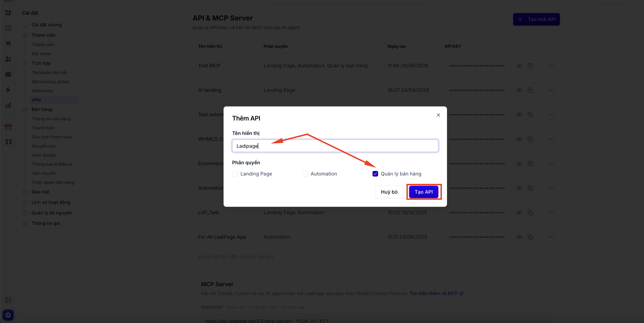The width and height of the screenshot is (644, 323).
Task: Enable the Automation permission checkbox
Action: [305, 174]
